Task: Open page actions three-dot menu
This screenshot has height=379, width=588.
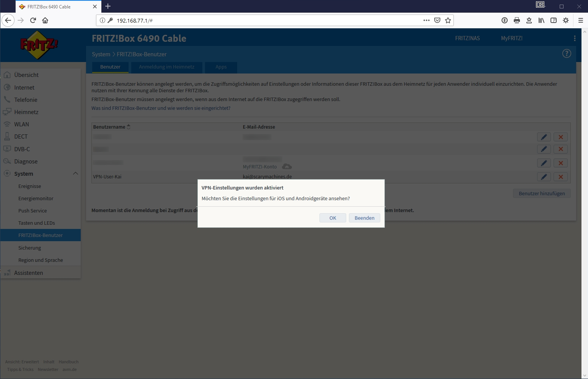Action: coord(427,20)
